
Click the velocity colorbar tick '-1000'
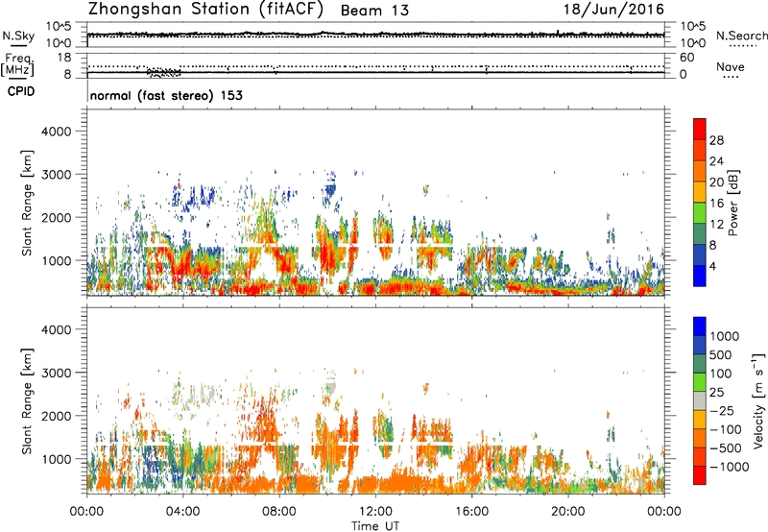click(729, 467)
